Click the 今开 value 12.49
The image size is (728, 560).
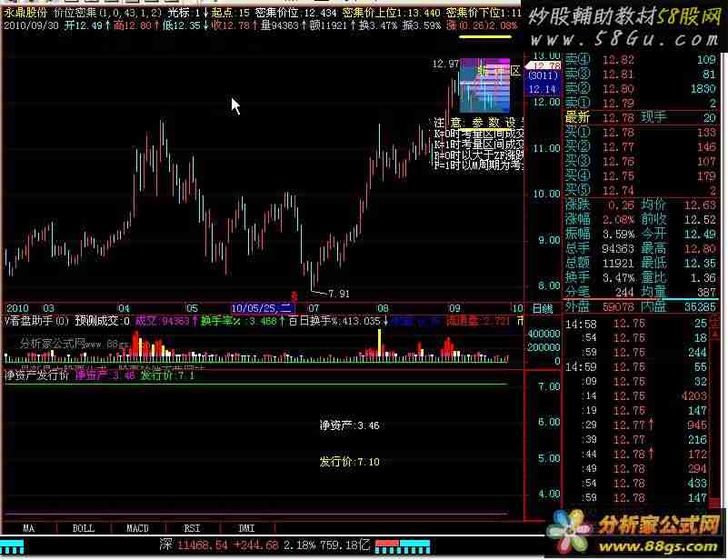click(700, 234)
